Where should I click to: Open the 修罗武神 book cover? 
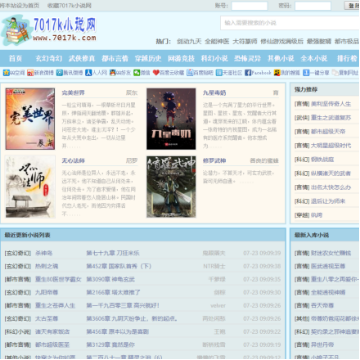pyautogui.click(x=171, y=187)
